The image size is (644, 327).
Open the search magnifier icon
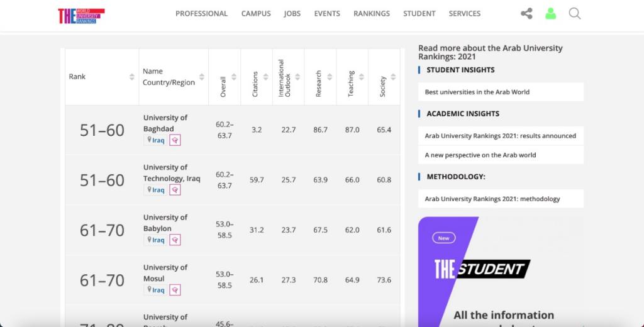tap(574, 14)
